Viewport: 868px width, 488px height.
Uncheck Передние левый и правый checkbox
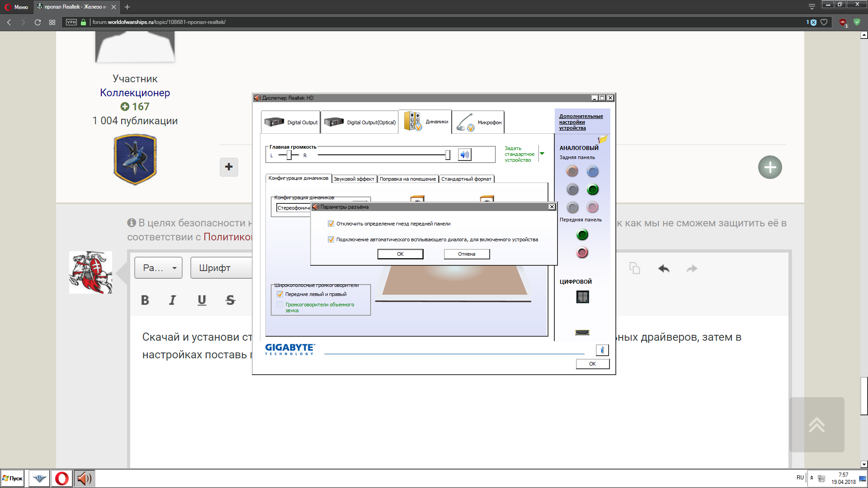(x=280, y=294)
